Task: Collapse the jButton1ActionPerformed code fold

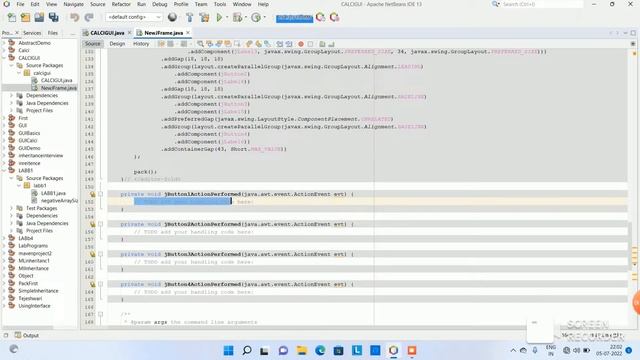Action: tap(100, 194)
